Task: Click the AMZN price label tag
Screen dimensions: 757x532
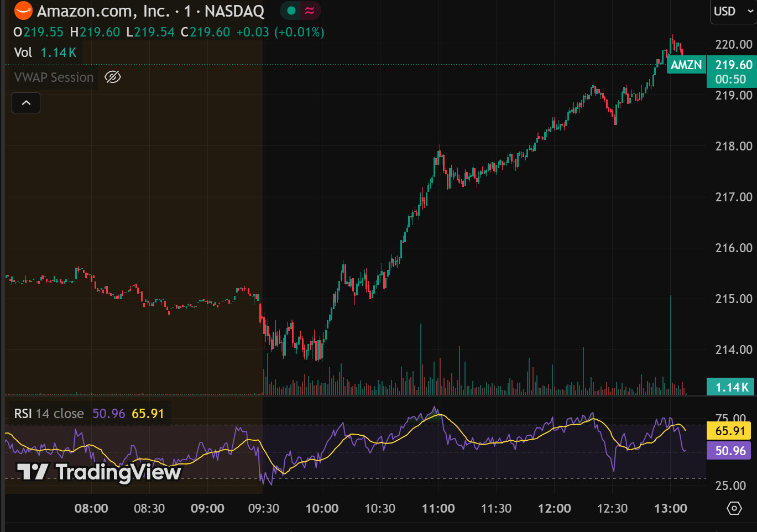Action: click(x=686, y=65)
